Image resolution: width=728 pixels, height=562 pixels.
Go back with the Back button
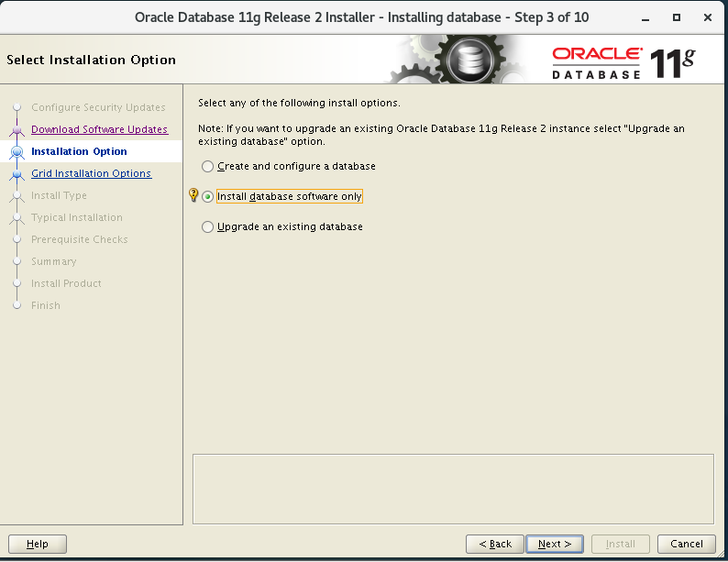pos(495,544)
